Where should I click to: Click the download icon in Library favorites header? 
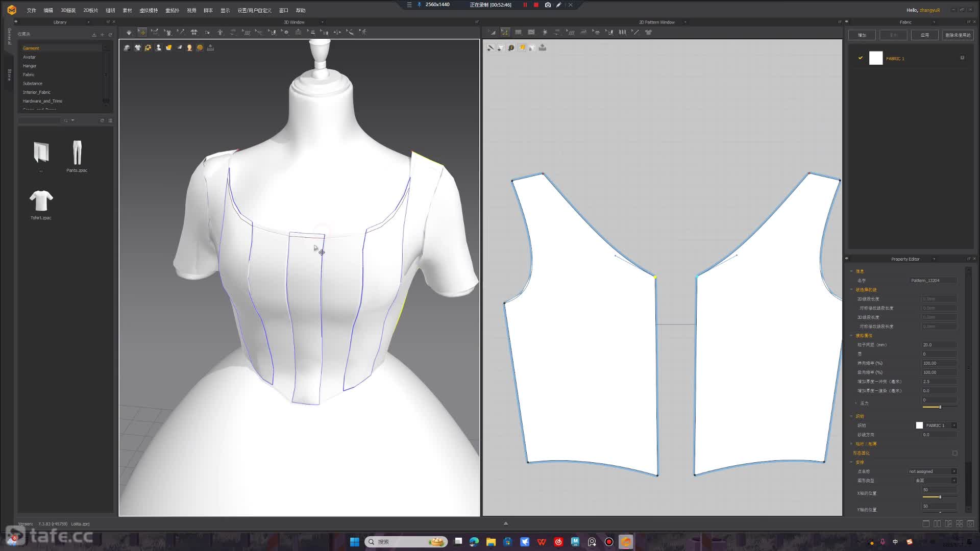pos(94,35)
